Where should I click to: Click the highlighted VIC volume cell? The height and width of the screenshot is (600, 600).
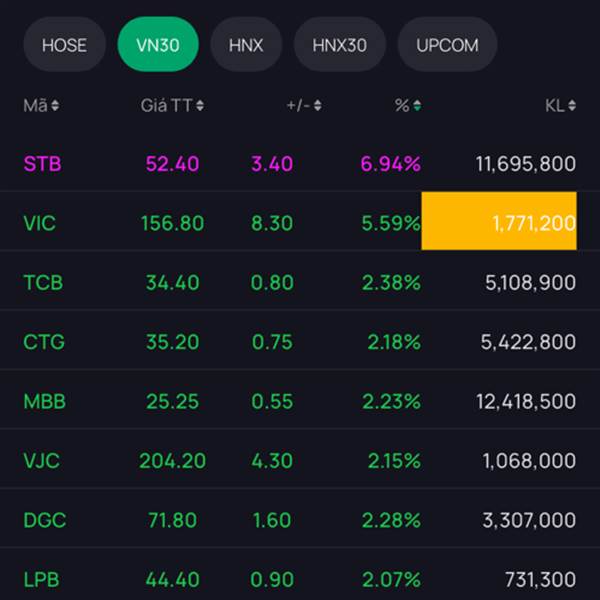[499, 221]
